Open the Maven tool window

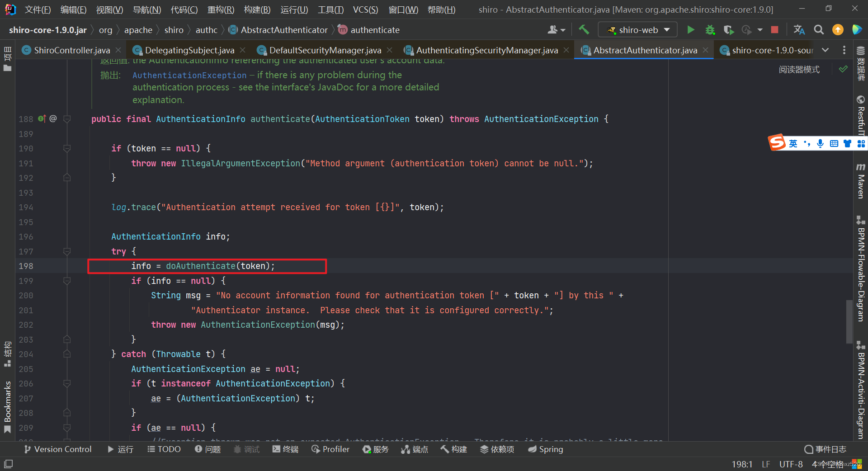pos(861,181)
